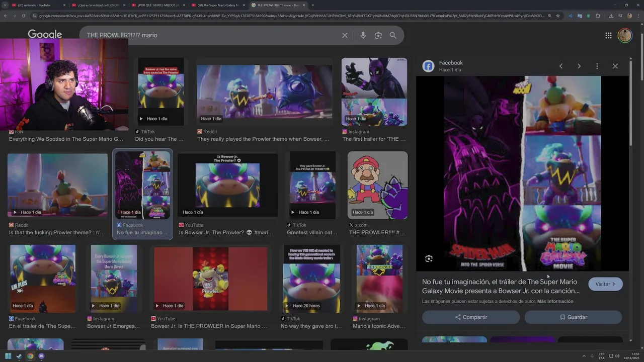The height and width of the screenshot is (362, 644).
Task: Open Facebook result 'En el trailer de The Supe...'
Action: click(x=43, y=287)
